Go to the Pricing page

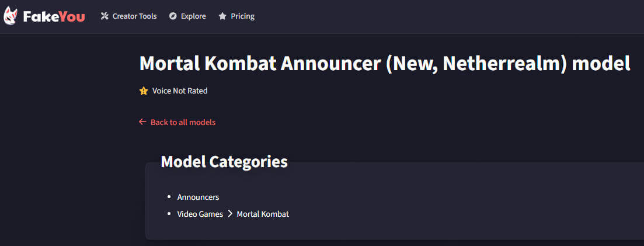pos(242,16)
